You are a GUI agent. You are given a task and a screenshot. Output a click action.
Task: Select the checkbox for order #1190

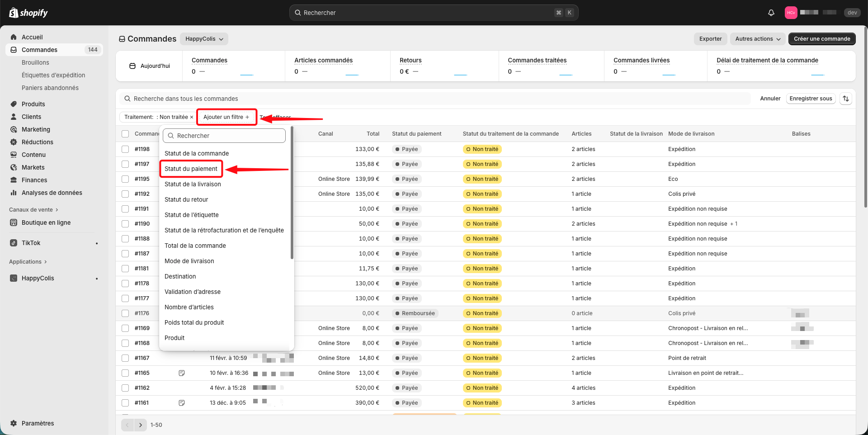[x=125, y=224]
